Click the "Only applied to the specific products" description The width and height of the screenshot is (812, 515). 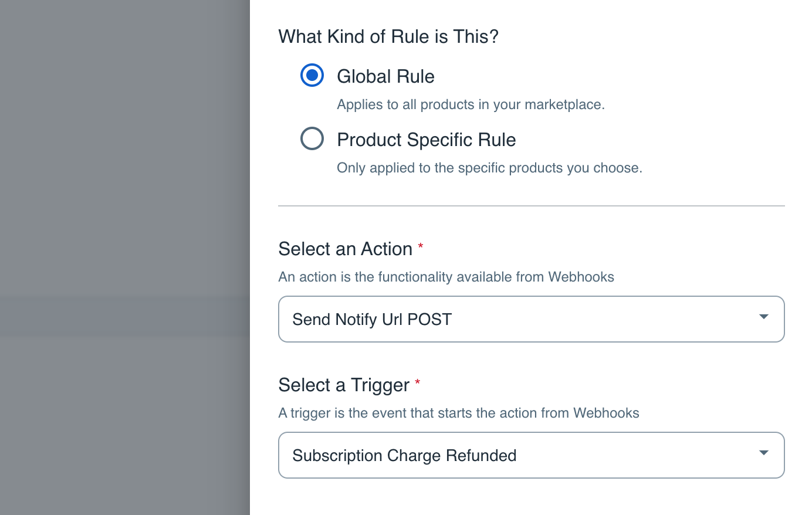(489, 168)
